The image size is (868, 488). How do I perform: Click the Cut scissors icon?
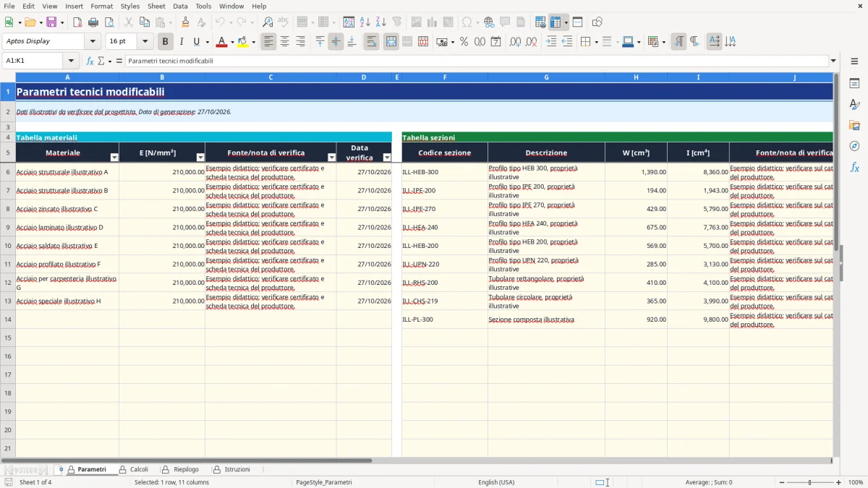(x=128, y=22)
